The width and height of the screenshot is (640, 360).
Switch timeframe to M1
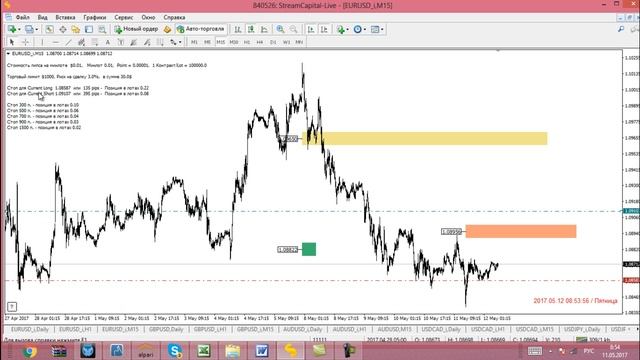tap(194, 42)
